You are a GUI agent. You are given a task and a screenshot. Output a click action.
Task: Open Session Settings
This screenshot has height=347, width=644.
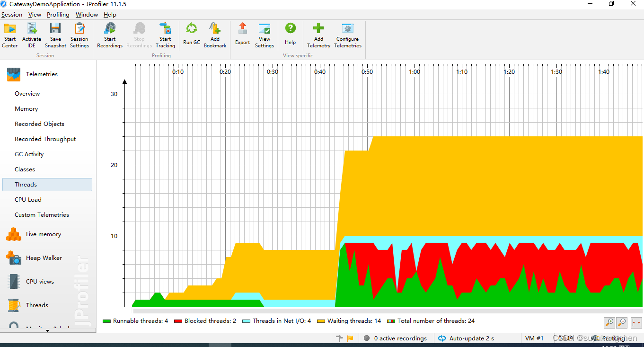pos(79,36)
